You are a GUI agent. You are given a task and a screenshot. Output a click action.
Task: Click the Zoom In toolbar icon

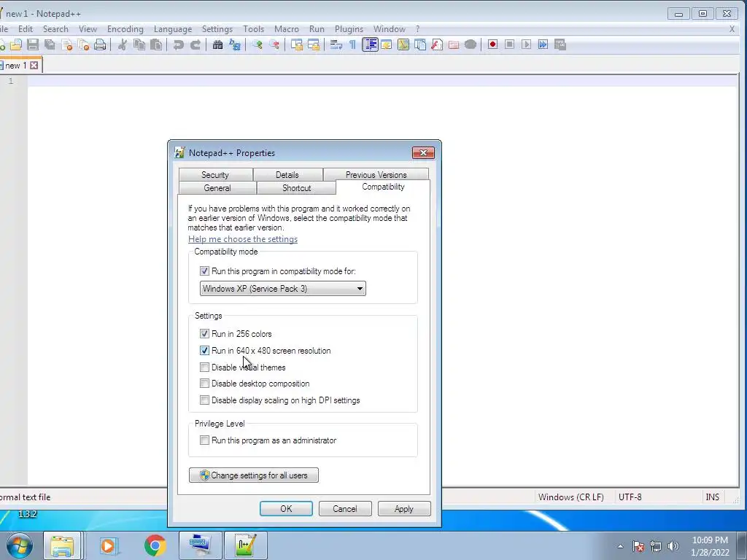(x=258, y=44)
